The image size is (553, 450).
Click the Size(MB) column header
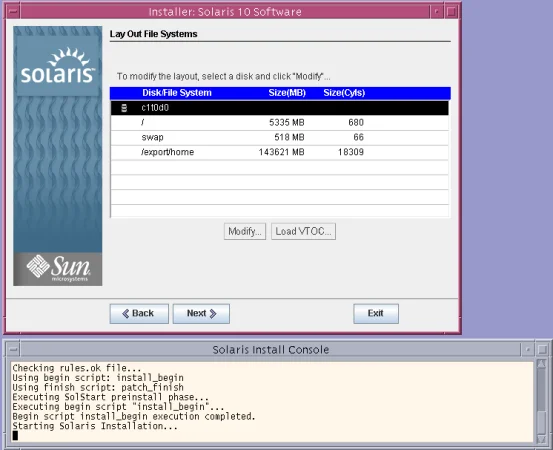click(287, 93)
